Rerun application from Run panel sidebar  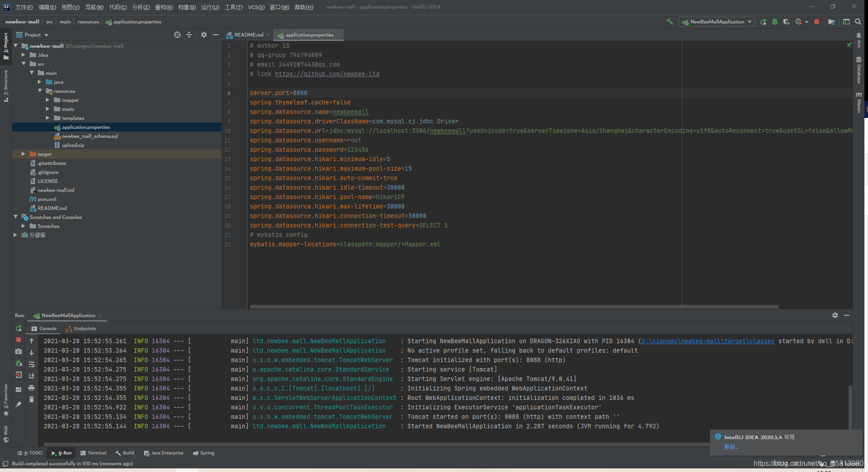click(18, 328)
